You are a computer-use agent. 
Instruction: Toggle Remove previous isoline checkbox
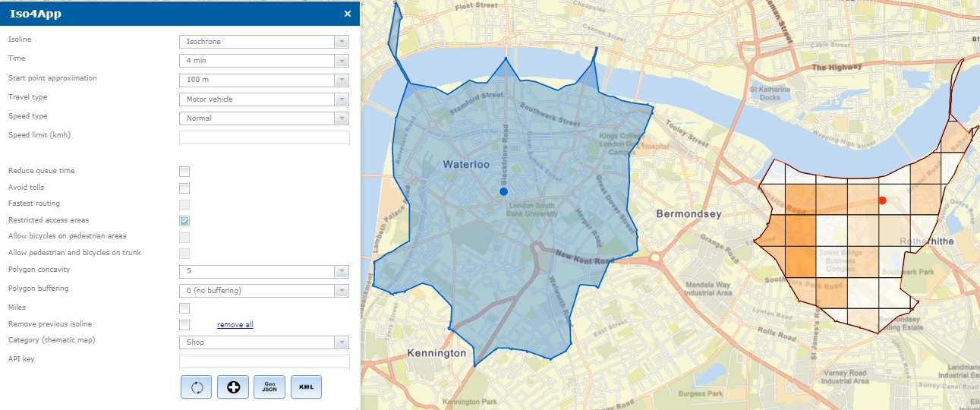tap(184, 325)
